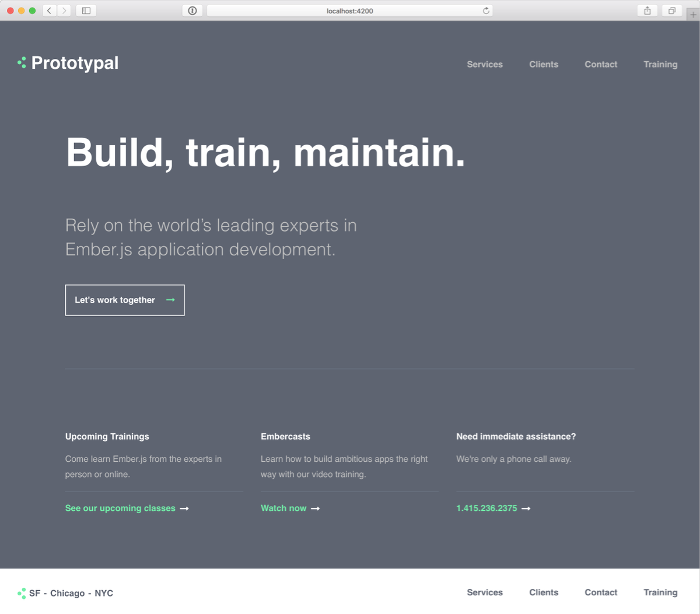Viewport: 700px width, 614px height.
Task: Click the Prototypal logo icon in the header
Action: click(x=22, y=62)
